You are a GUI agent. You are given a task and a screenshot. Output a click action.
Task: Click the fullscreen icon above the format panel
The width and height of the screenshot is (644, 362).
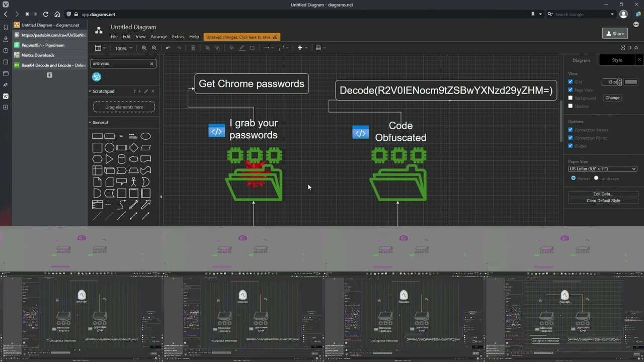click(x=623, y=48)
